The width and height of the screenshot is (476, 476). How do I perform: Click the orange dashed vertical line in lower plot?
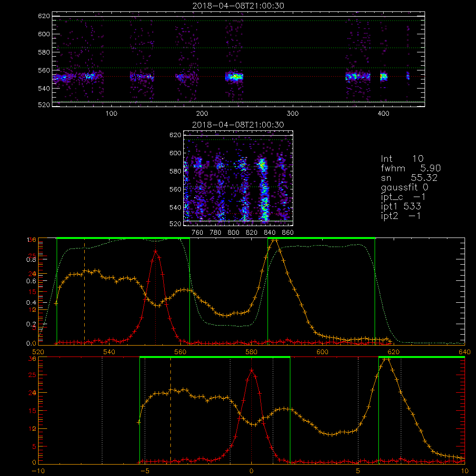pos(170,410)
